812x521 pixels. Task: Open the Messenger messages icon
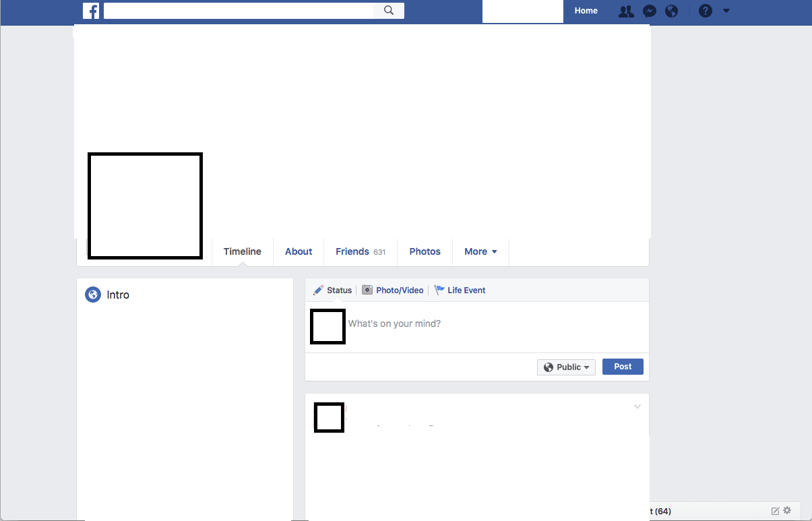[x=649, y=11]
